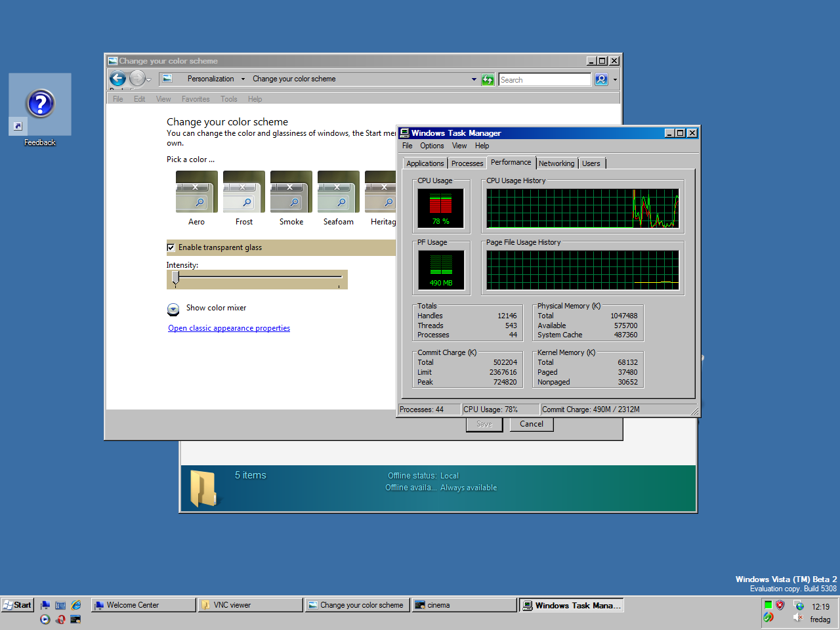This screenshot has width=840, height=630.
Task: Click the forward navigation arrow
Action: pyautogui.click(x=137, y=79)
